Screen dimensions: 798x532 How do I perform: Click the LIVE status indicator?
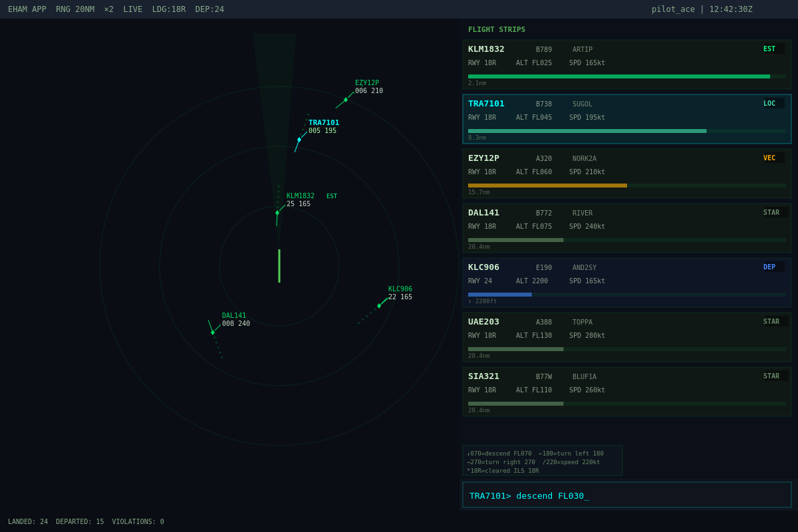coord(132,9)
